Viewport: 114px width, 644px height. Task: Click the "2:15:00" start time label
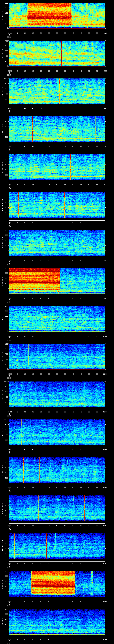point(9,563)
